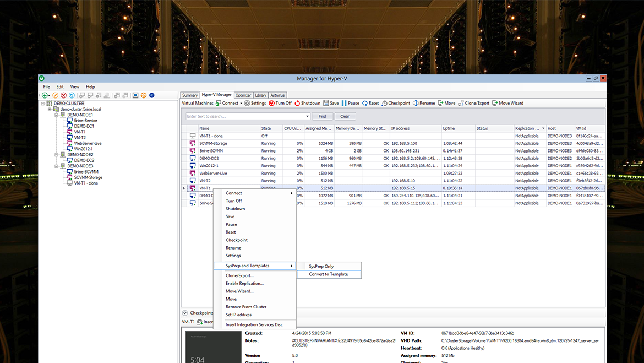Click the Checkpoint clock icon in toolbar
The height and width of the screenshot is (363, 644).
[x=384, y=103]
